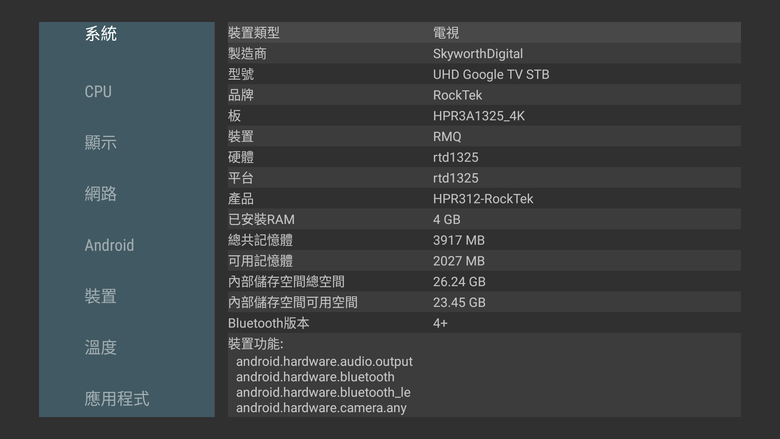Select the 板 label
Image resolution: width=780 pixels, height=439 pixels.
coord(234,116)
